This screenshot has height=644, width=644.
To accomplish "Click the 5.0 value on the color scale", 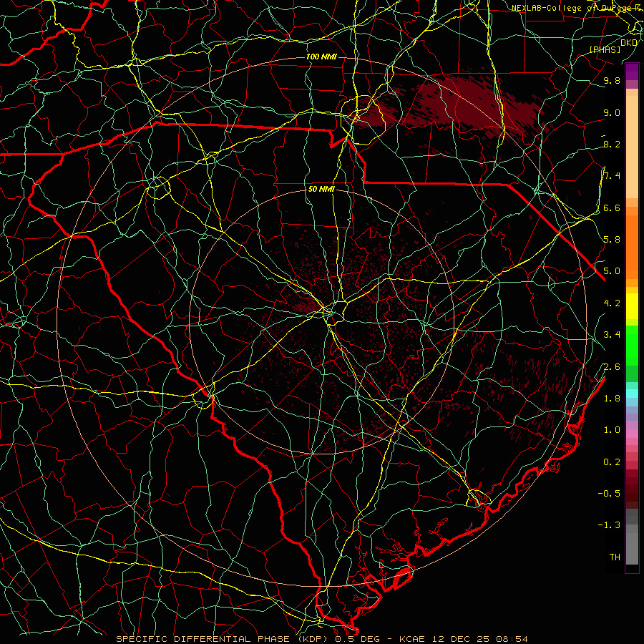I will click(612, 271).
